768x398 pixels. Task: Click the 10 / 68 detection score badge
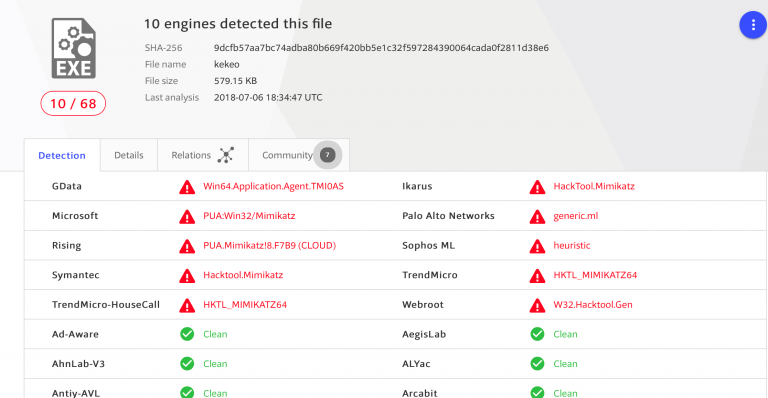coord(73,104)
